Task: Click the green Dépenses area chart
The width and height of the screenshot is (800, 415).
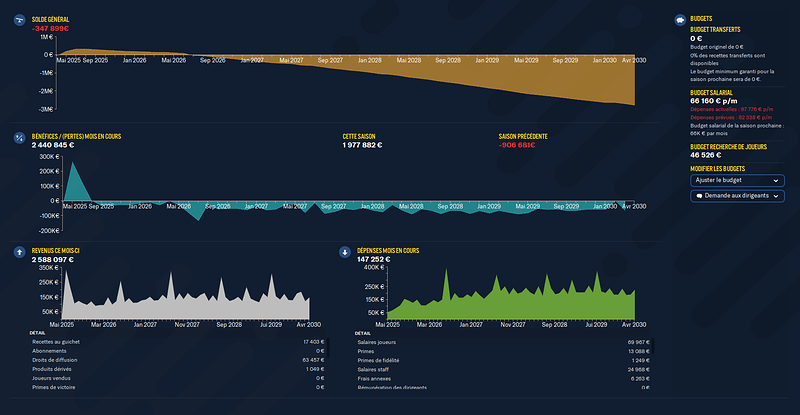Action: coord(500,302)
